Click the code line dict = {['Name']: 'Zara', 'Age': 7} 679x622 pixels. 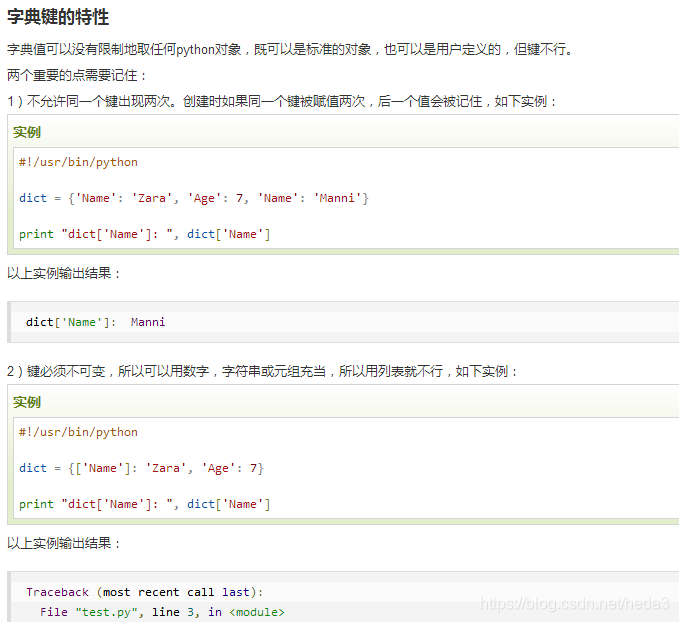point(142,468)
